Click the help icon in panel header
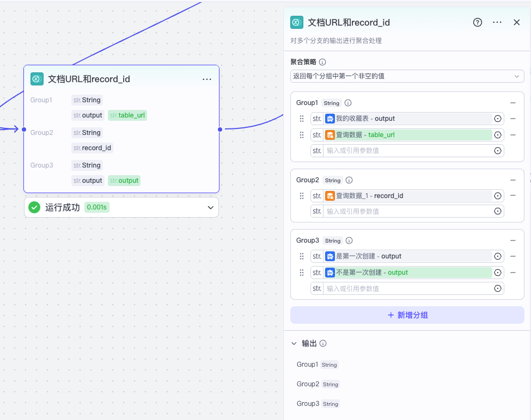This screenshot has height=420, width=531. (x=478, y=22)
